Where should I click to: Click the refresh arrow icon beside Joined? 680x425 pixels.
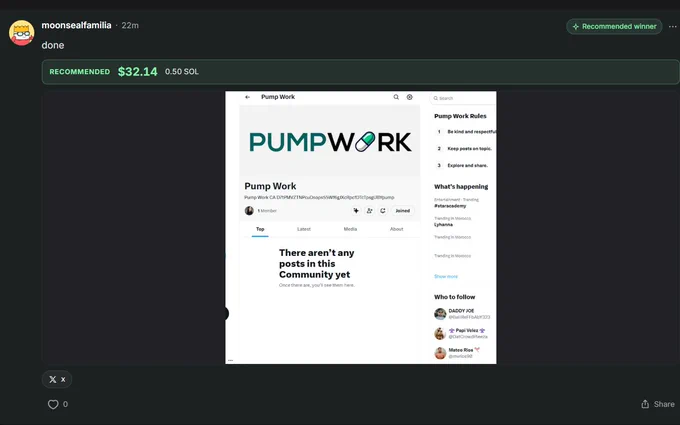click(382, 211)
